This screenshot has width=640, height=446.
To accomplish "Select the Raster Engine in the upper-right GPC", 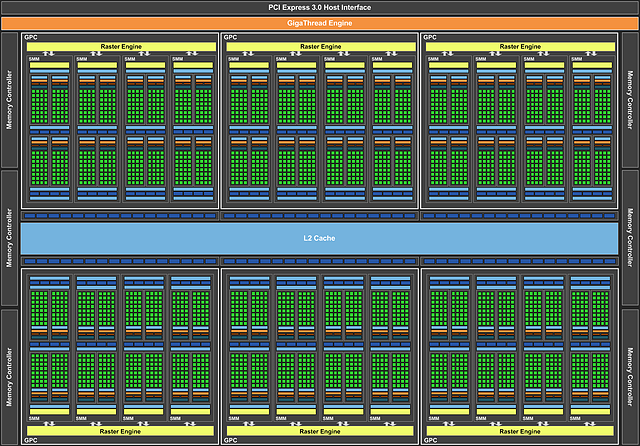I will pyautogui.click(x=520, y=47).
